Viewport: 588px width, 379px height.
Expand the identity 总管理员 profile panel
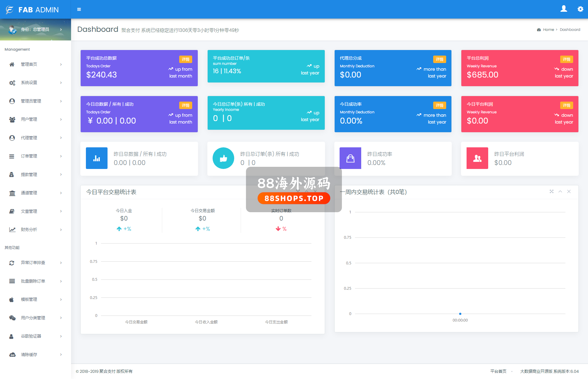(x=36, y=30)
